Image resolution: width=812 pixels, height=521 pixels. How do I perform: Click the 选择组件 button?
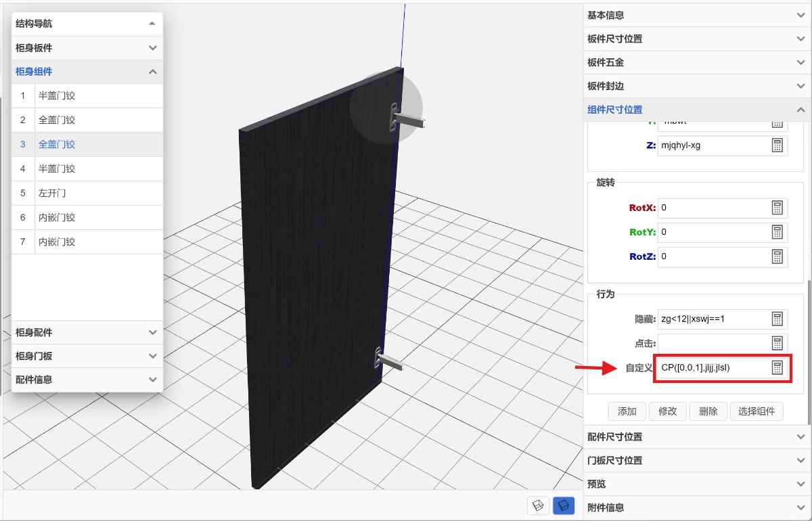(757, 411)
